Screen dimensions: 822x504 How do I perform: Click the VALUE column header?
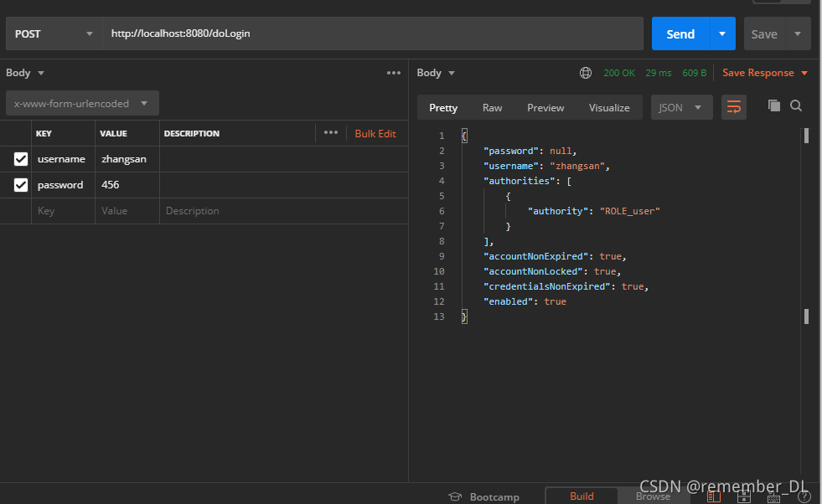113,134
